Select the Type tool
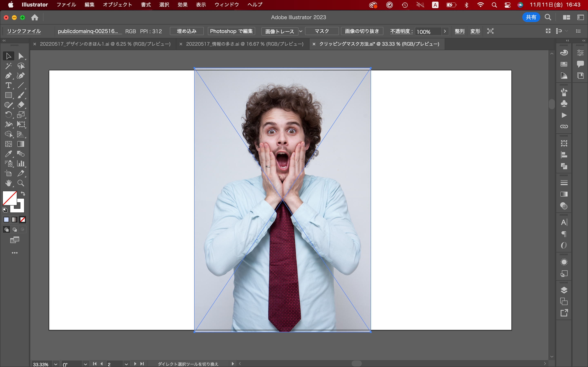This screenshot has width=588, height=367. click(x=8, y=85)
